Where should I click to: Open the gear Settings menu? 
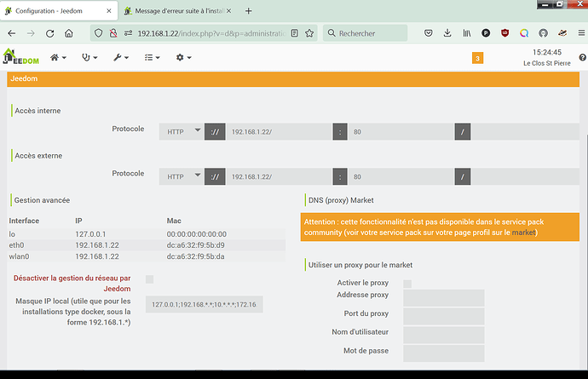(184, 57)
